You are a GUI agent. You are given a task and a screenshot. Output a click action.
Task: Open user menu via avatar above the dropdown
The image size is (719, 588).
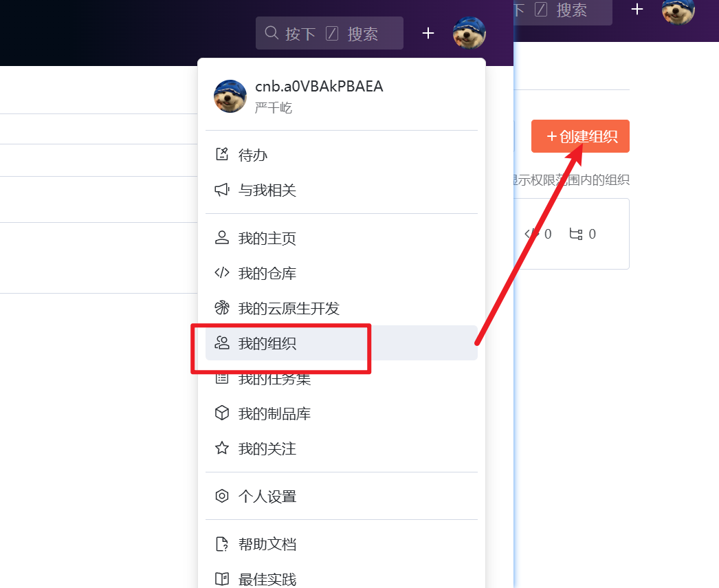pos(469,33)
